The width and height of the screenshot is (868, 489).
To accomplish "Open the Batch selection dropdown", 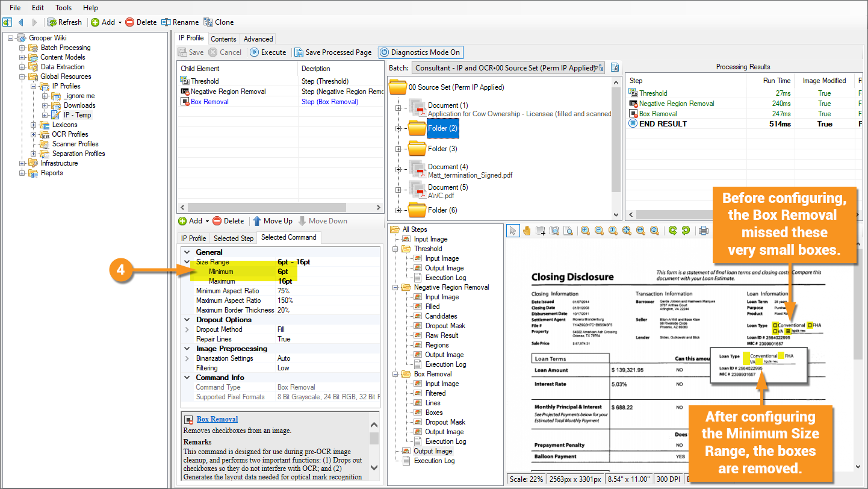I will click(599, 68).
